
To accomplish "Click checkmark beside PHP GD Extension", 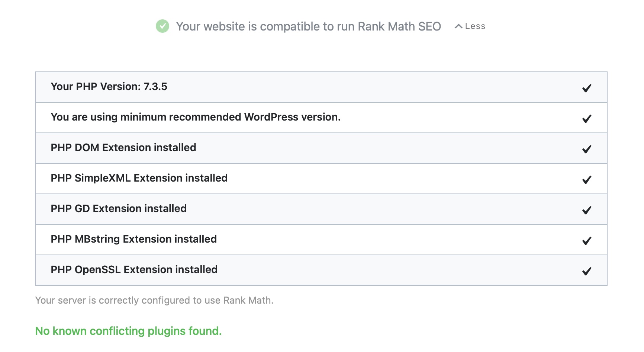I will (x=587, y=210).
